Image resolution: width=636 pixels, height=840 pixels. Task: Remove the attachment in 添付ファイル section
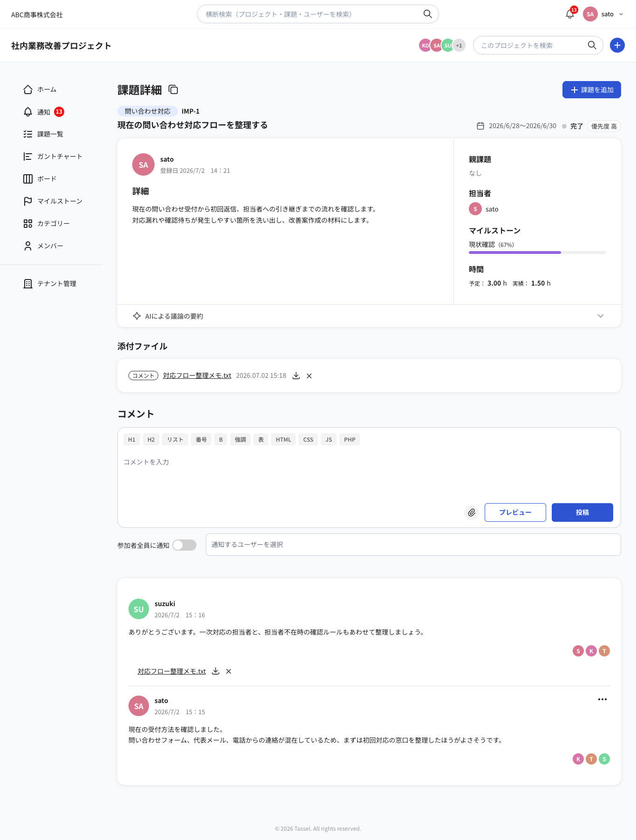tap(309, 376)
